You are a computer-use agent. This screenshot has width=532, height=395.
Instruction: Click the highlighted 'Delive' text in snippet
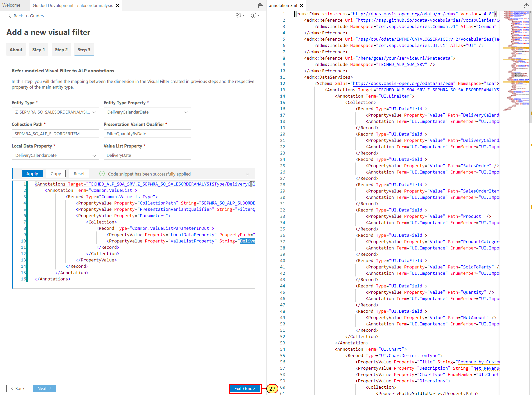[247, 241]
